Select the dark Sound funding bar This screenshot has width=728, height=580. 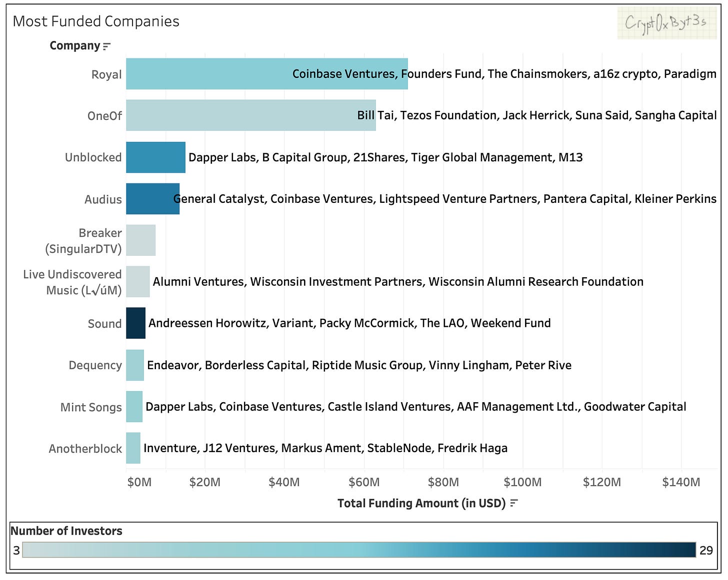pyautogui.click(x=135, y=323)
